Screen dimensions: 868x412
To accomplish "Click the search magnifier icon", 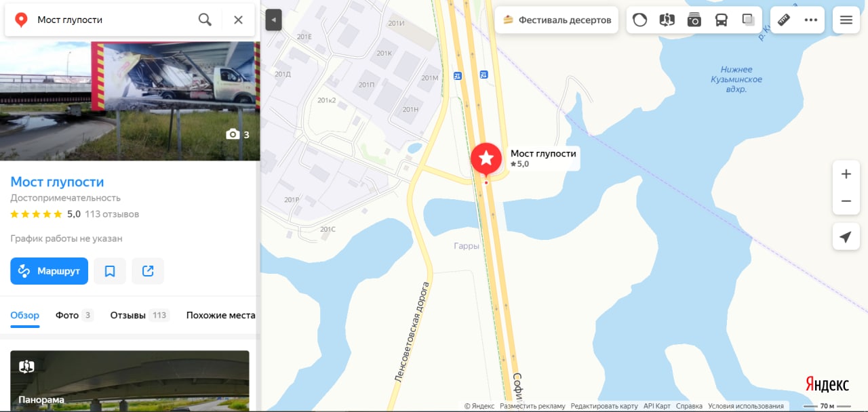I will (205, 20).
